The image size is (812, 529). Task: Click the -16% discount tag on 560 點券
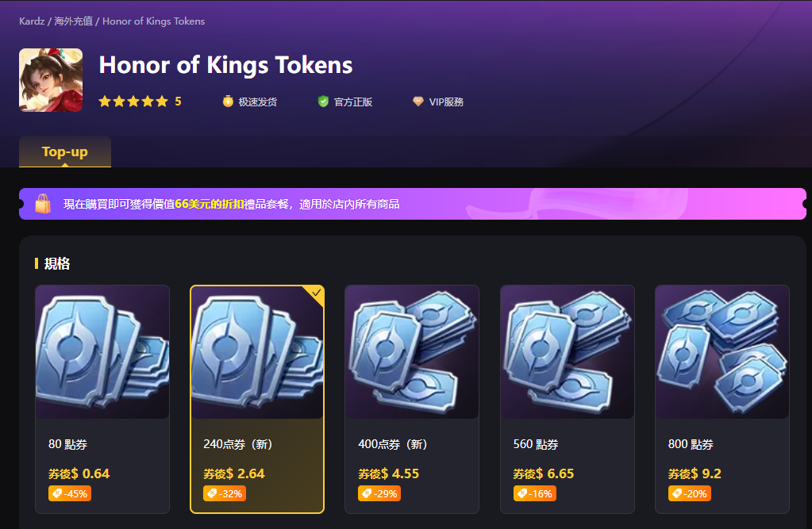click(x=534, y=494)
